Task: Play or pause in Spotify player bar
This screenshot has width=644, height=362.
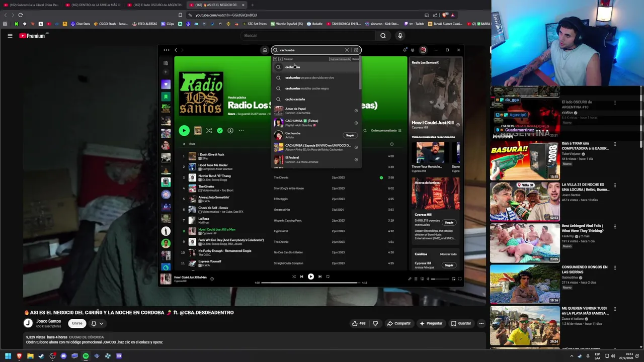Action: point(311,277)
